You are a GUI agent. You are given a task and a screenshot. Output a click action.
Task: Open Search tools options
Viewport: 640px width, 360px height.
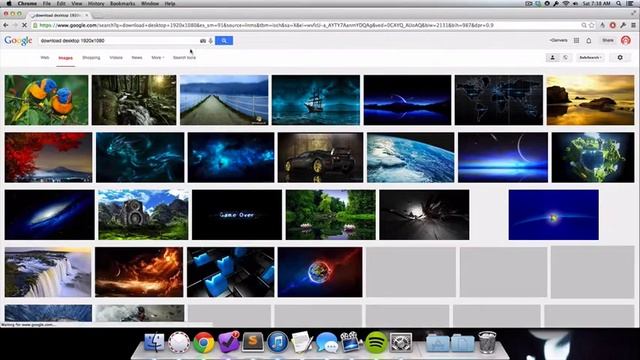pyautogui.click(x=184, y=58)
